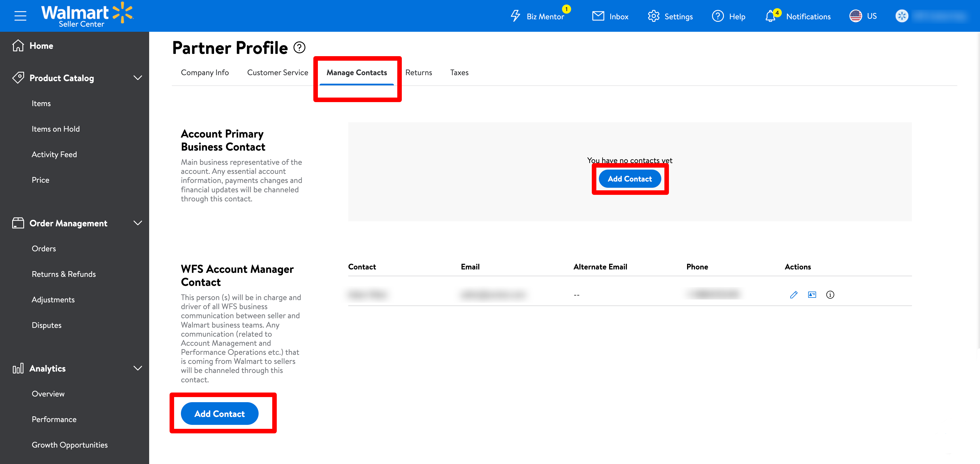Go to Home in sidebar

tap(41, 46)
